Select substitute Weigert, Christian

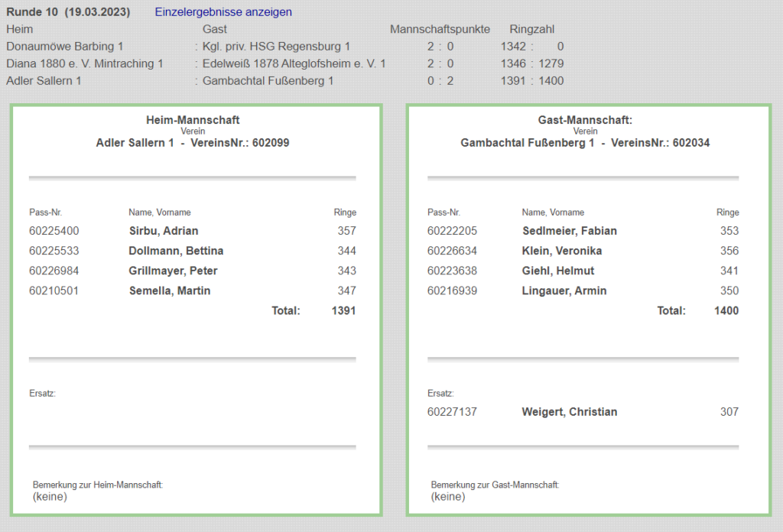click(x=569, y=412)
